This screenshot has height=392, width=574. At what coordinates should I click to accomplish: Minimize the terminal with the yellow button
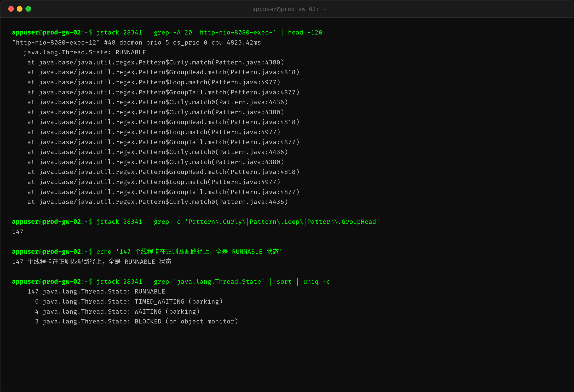[x=19, y=9]
